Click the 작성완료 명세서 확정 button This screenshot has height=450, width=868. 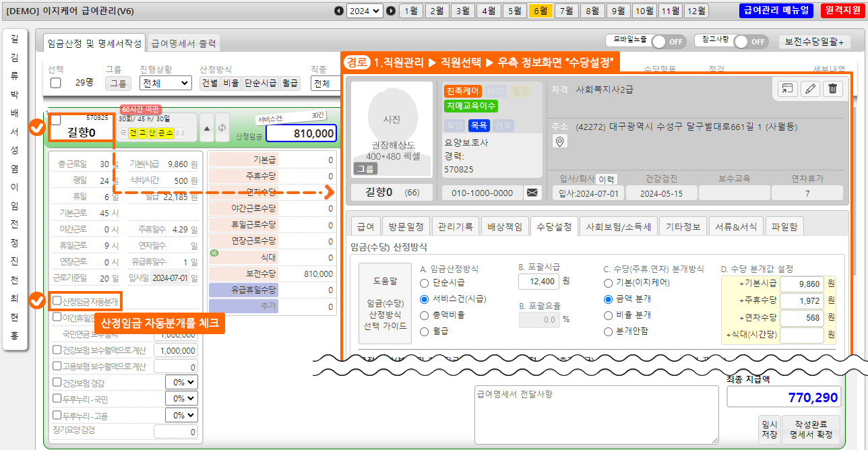click(x=811, y=429)
